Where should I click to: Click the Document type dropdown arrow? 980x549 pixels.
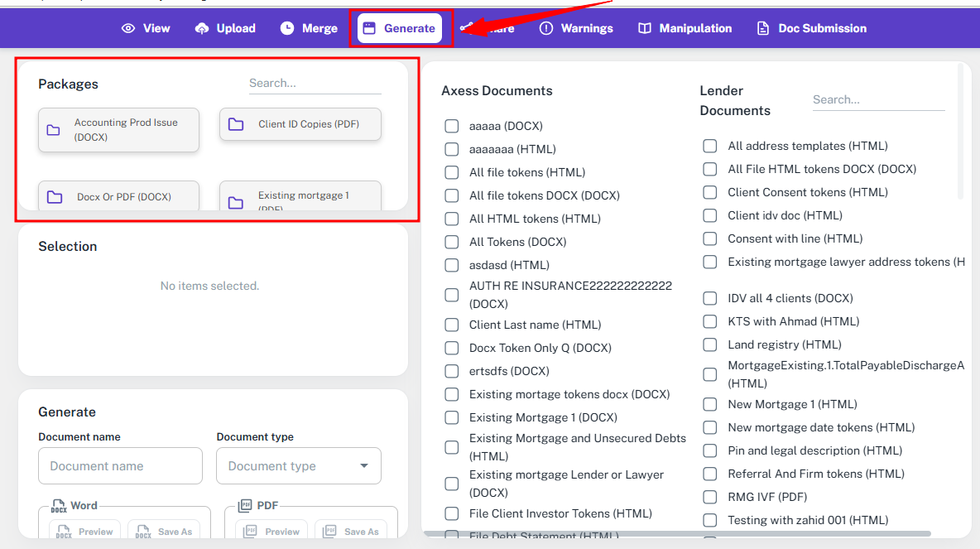[x=364, y=466]
